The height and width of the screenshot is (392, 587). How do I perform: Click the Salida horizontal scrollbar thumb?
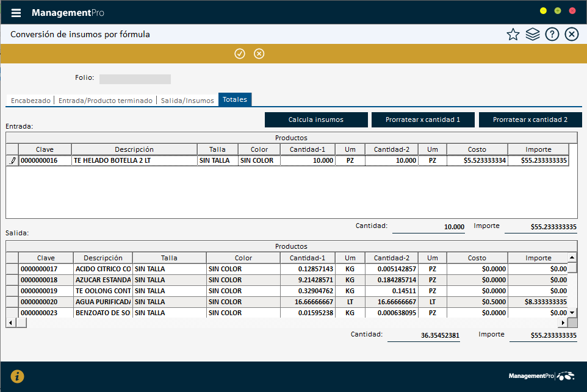21,323
